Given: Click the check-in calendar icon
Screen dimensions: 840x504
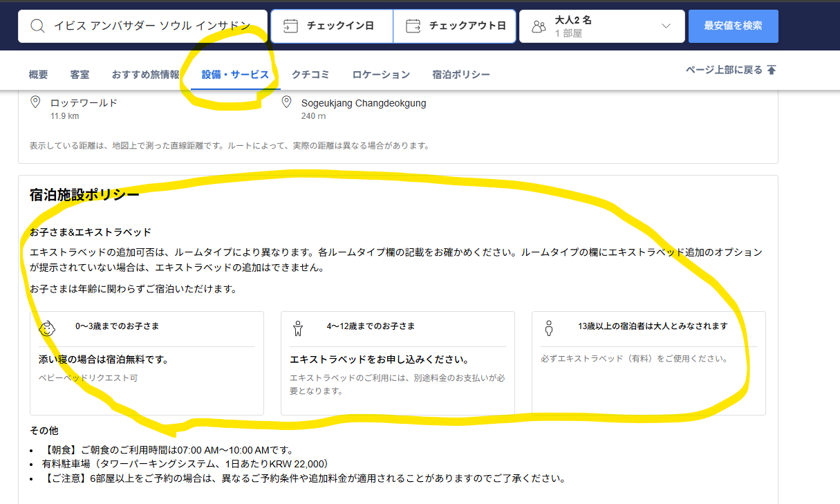Looking at the screenshot, I should click(291, 26).
